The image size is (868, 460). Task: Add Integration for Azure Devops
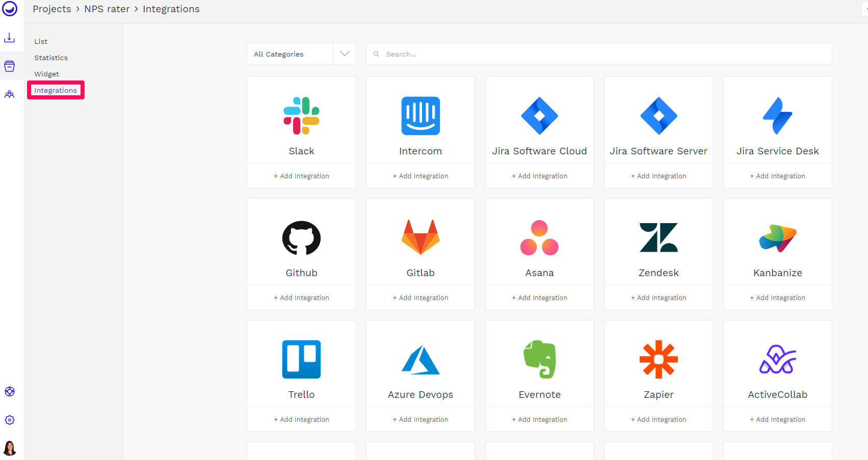pos(420,419)
